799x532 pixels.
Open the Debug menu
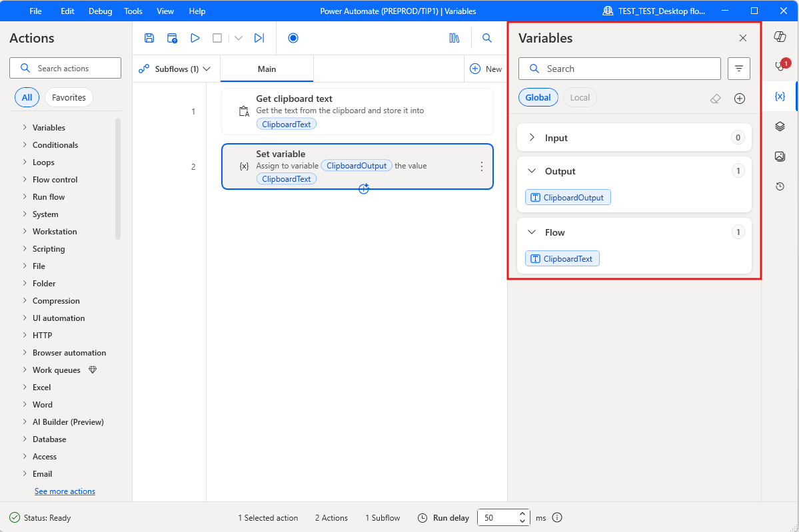(101, 11)
